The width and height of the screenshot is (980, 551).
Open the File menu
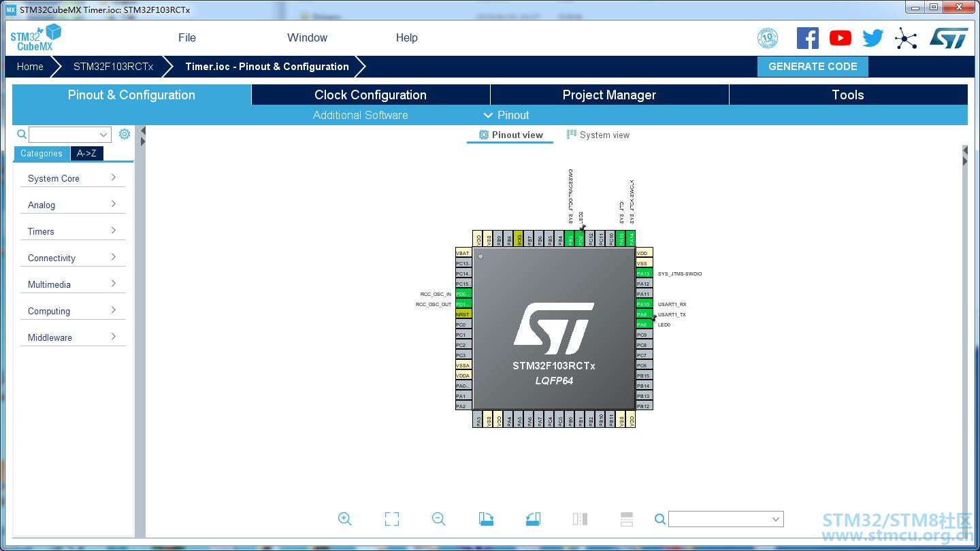point(187,37)
